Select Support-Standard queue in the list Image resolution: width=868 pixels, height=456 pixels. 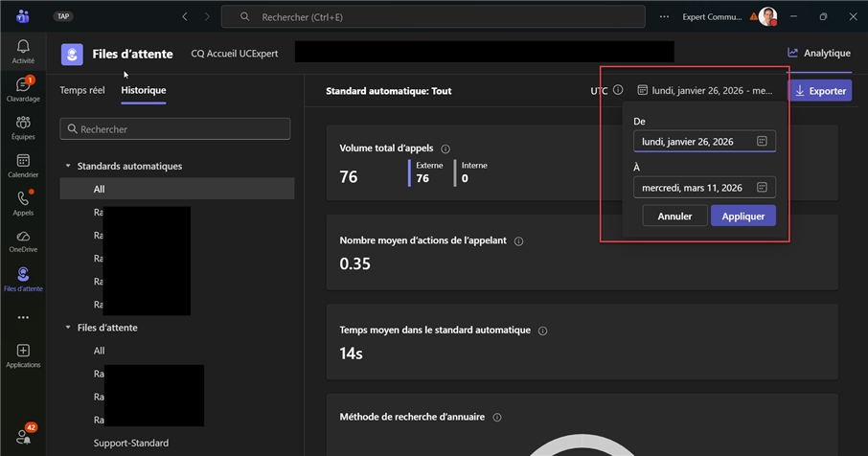click(131, 443)
